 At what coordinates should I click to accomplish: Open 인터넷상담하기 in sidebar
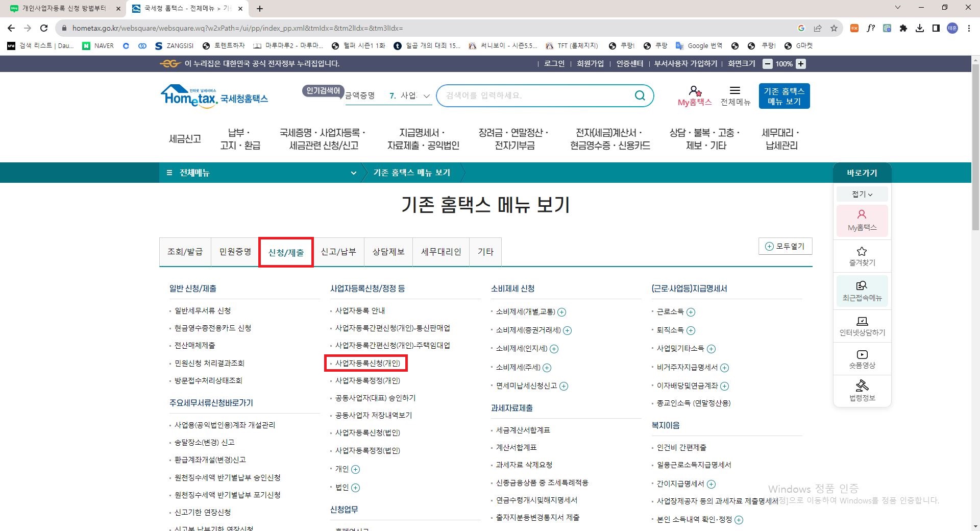tap(862, 326)
